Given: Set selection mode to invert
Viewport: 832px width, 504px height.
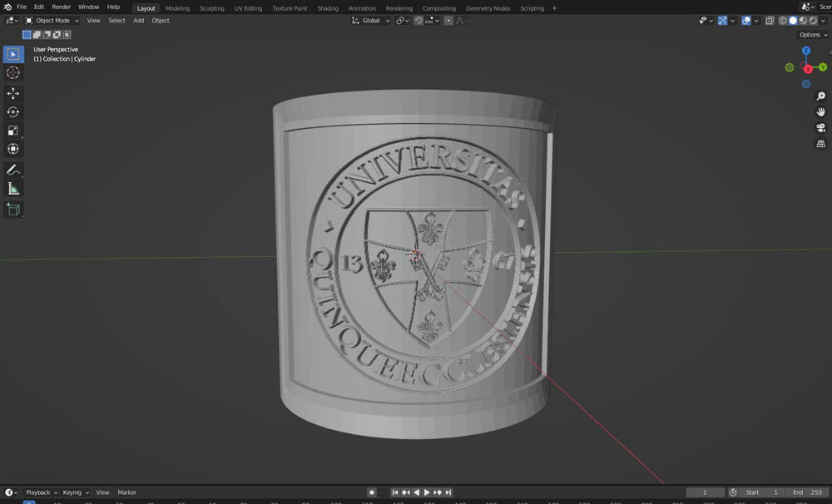Looking at the screenshot, I should (57, 34).
